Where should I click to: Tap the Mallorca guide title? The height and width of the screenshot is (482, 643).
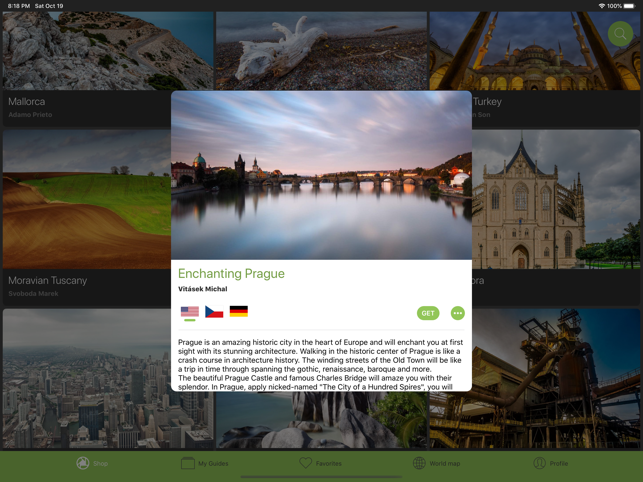click(27, 101)
